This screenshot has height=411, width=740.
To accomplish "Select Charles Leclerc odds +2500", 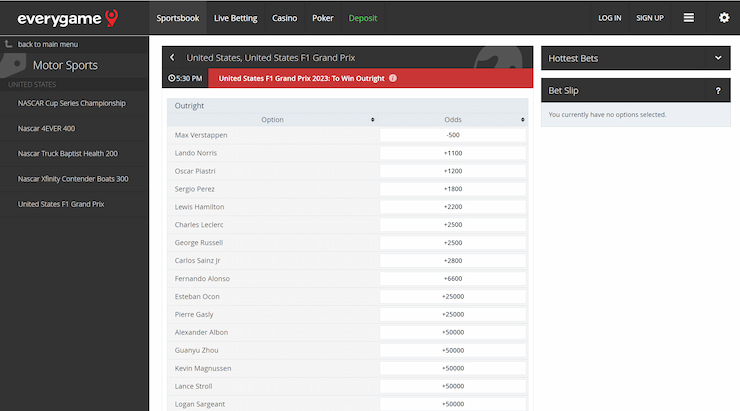I will click(453, 225).
